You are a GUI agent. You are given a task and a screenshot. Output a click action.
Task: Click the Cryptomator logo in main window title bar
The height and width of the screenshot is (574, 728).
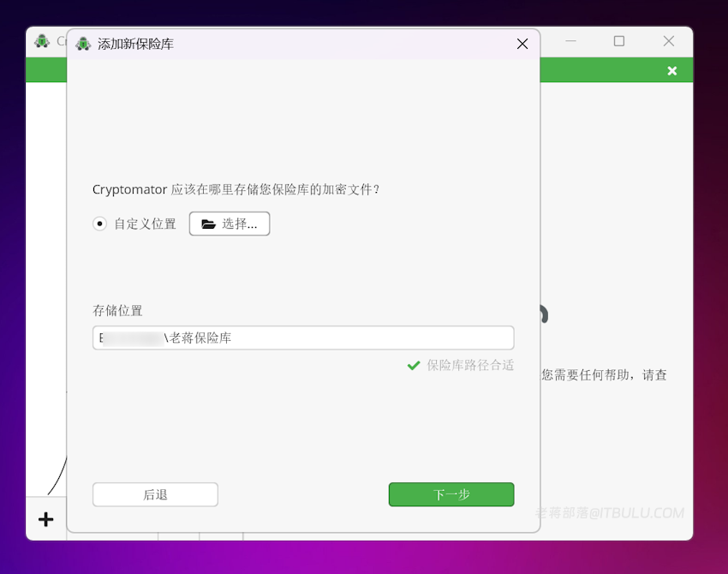coord(42,41)
